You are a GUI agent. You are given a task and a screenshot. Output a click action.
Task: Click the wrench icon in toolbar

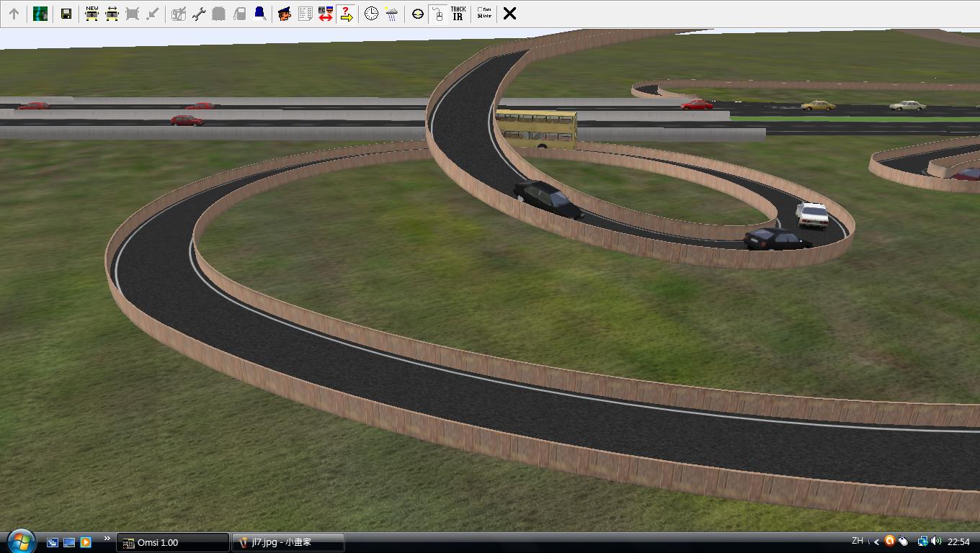tap(199, 14)
